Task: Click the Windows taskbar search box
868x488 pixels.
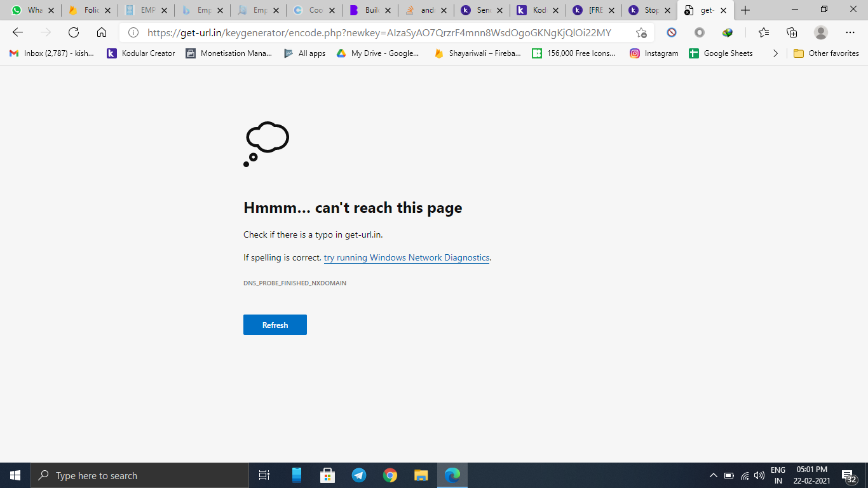Action: [140, 475]
